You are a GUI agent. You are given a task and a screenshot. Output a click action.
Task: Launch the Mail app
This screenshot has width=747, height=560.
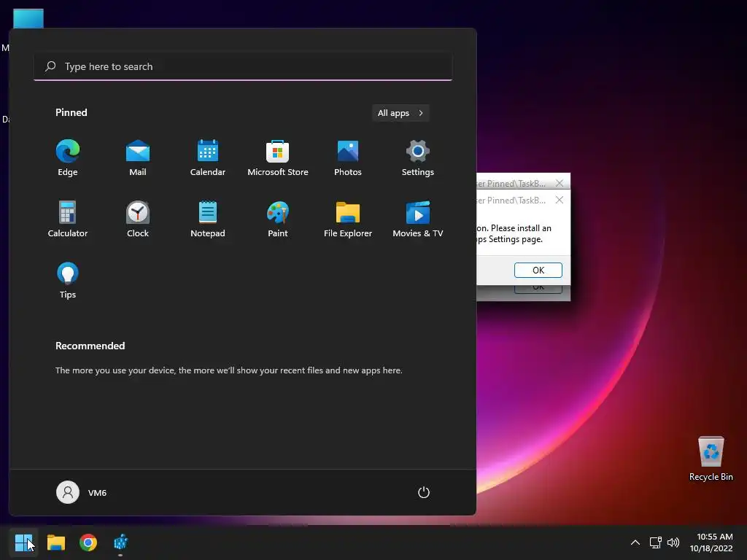pyautogui.click(x=138, y=157)
